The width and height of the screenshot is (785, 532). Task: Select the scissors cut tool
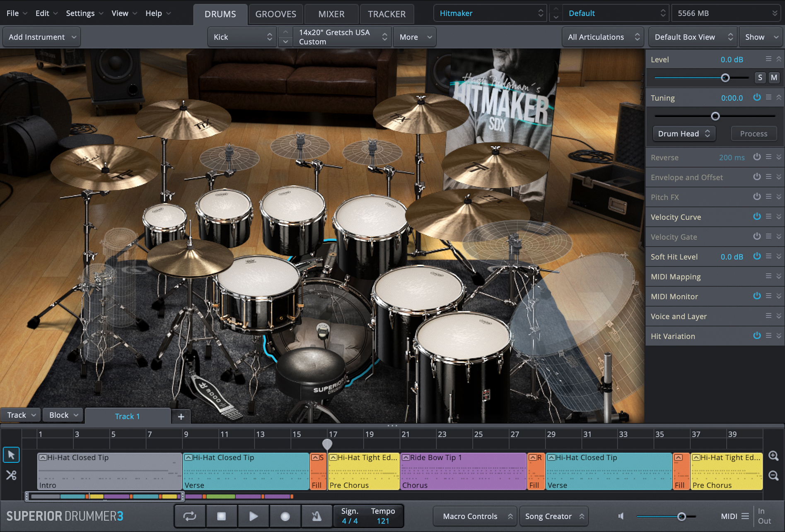(11, 475)
